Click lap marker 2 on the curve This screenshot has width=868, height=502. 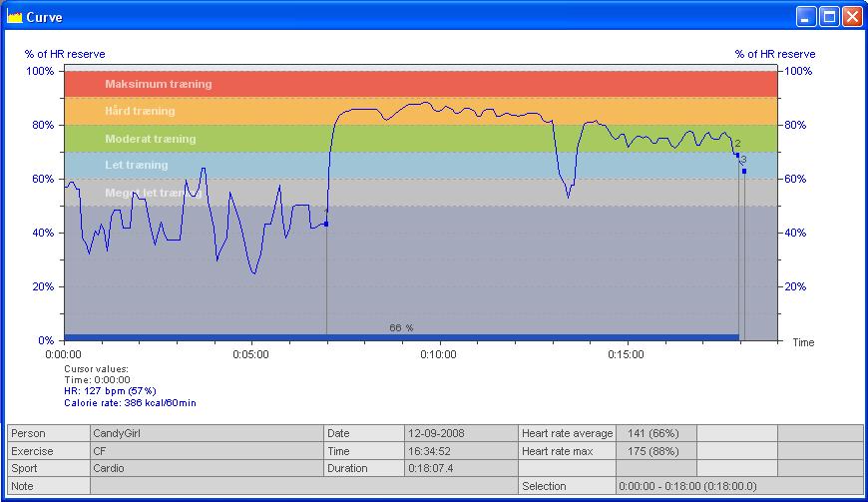click(737, 155)
